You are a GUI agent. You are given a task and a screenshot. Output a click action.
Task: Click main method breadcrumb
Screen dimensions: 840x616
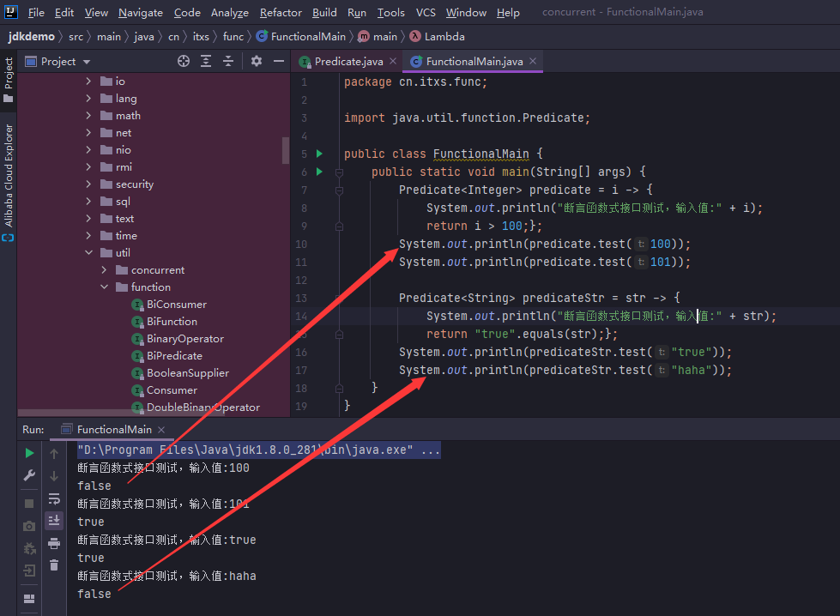click(x=378, y=36)
